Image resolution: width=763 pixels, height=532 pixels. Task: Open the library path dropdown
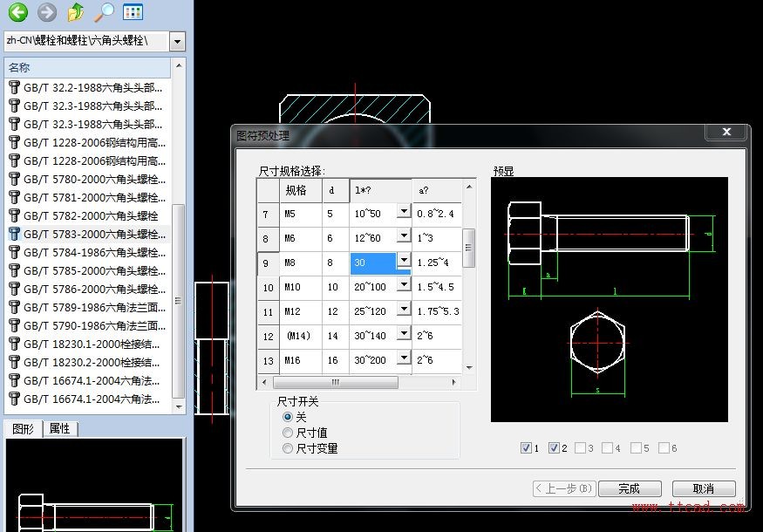(x=178, y=41)
